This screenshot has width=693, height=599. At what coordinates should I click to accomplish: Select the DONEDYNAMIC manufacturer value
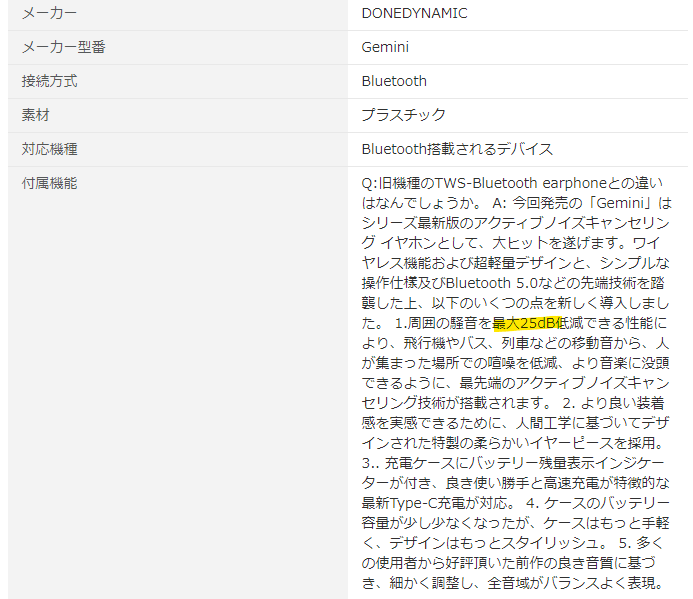pyautogui.click(x=414, y=13)
